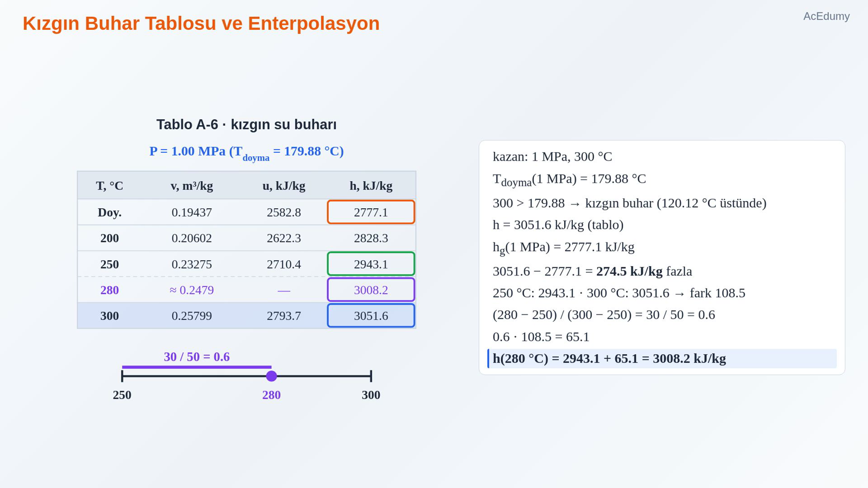868x488 pixels.
Task: Click the value 2793.7 in the table
Action: point(284,316)
